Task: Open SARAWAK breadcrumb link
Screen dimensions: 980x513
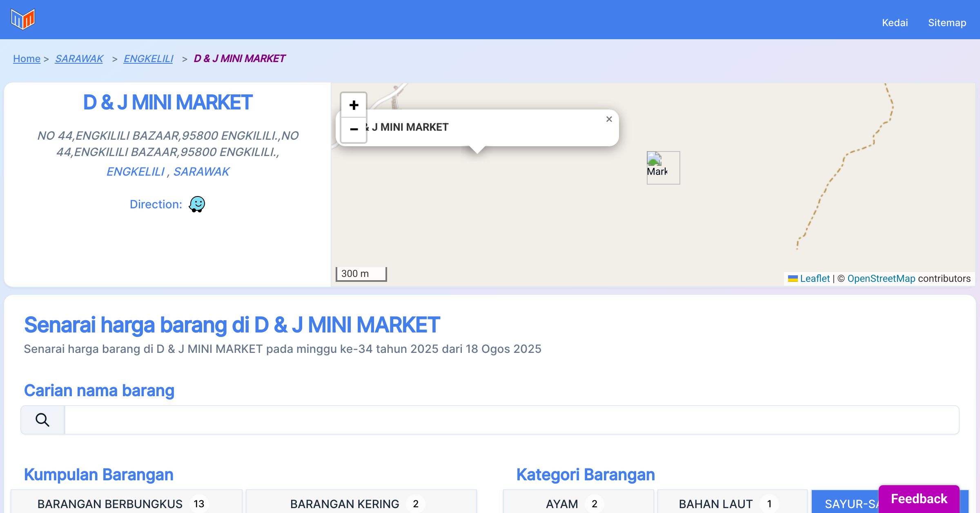Action: coord(79,59)
